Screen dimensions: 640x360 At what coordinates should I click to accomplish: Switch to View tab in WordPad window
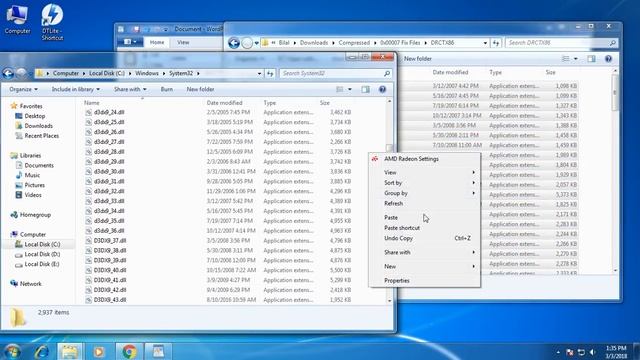tap(183, 42)
